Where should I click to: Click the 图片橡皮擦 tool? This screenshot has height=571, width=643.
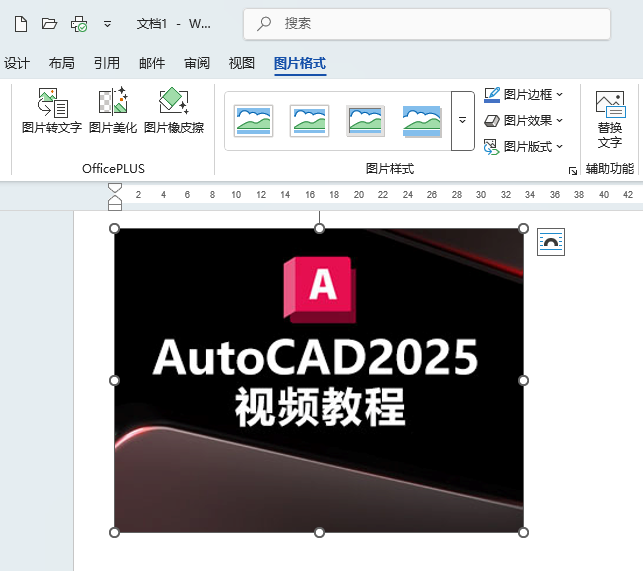(174, 111)
